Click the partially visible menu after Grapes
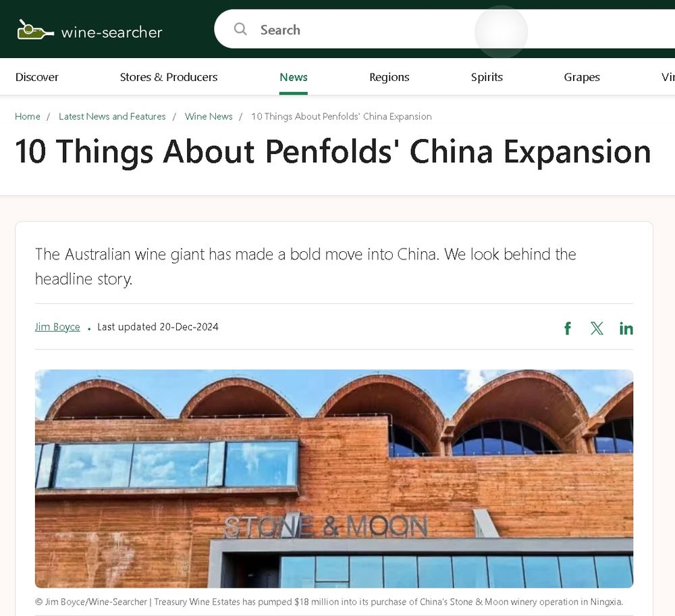The height and width of the screenshot is (616, 675). [x=668, y=77]
